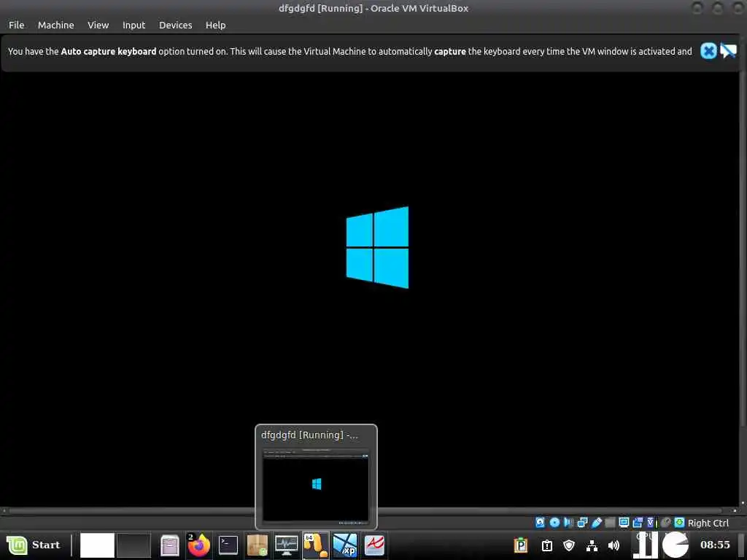The height and width of the screenshot is (560, 747).
Task: Click the display status icon
Action: click(x=624, y=523)
